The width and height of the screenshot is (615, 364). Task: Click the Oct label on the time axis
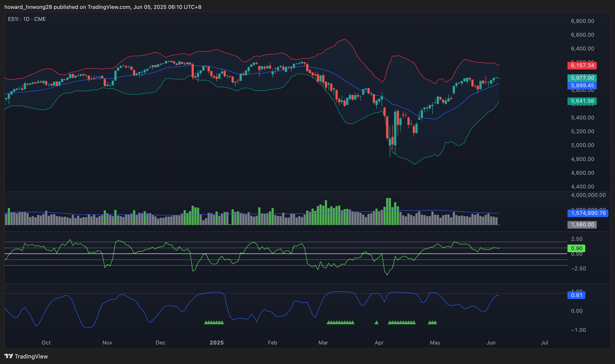pyautogui.click(x=46, y=343)
